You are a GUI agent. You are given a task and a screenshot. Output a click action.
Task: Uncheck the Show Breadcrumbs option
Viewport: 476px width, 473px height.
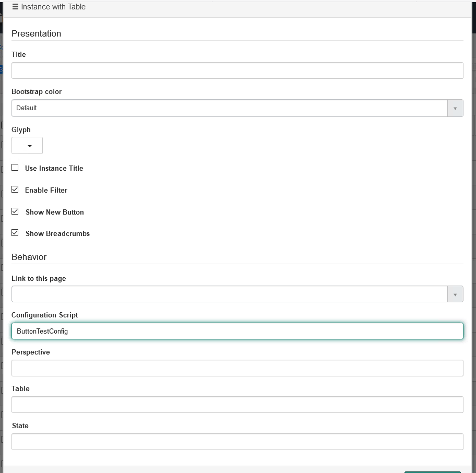pos(15,232)
